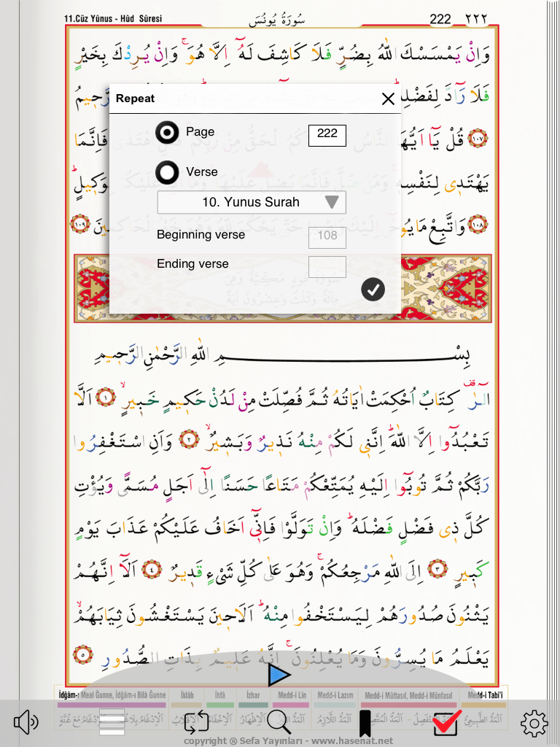Click the page number field 222
The width and height of the screenshot is (560, 747).
pyautogui.click(x=327, y=135)
